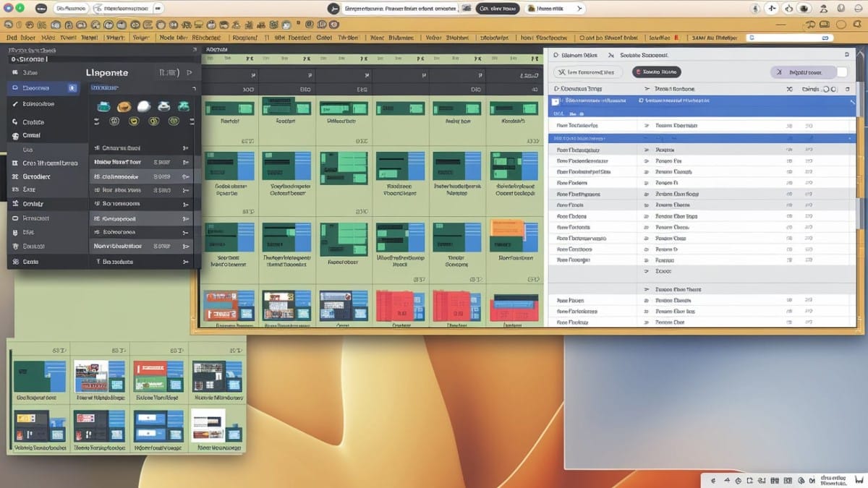Viewport: 868px width, 488px height.
Task: Click the dark Remove pill button in the right panel
Action: click(656, 72)
